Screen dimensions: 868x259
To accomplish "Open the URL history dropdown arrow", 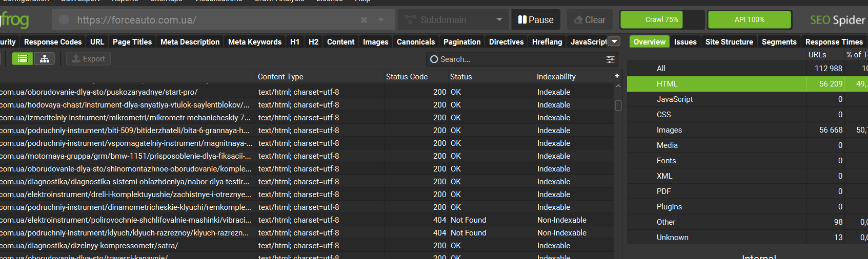I will click(381, 20).
